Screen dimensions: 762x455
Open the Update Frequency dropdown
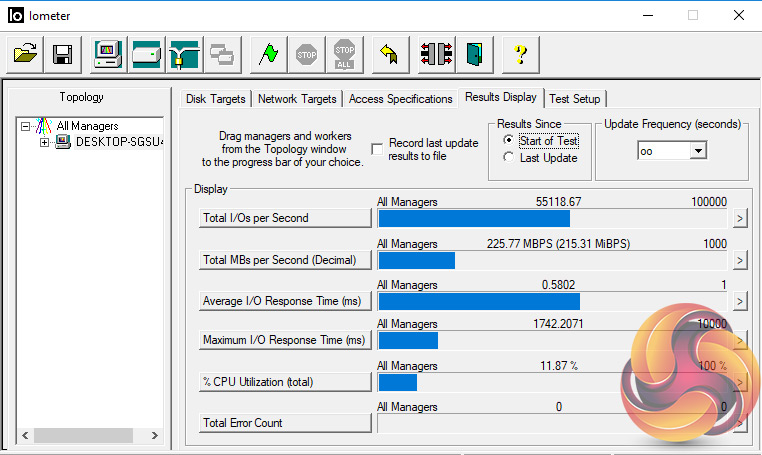click(698, 150)
